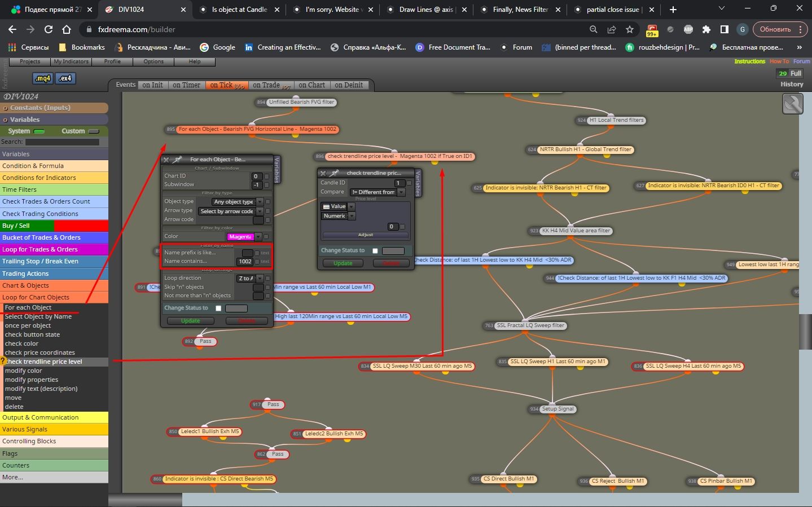The image size is (812, 507).
Task: Tick the Subwindow variable checkbox
Action: (x=267, y=184)
